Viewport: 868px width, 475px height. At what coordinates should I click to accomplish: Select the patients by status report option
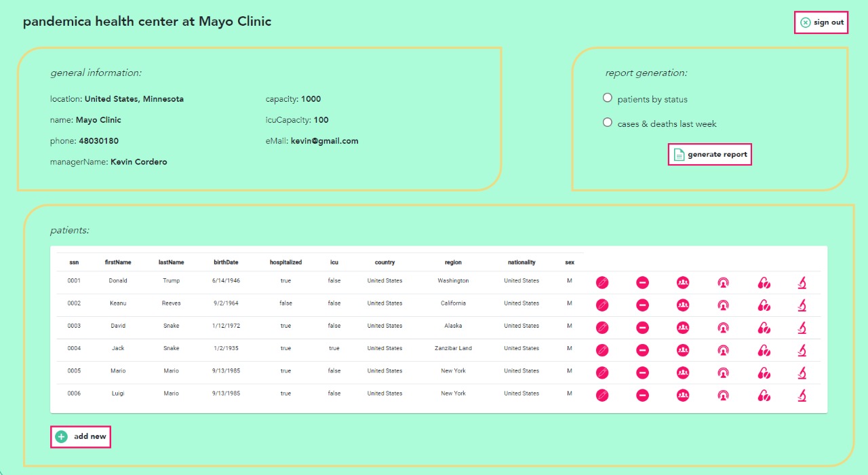608,98
